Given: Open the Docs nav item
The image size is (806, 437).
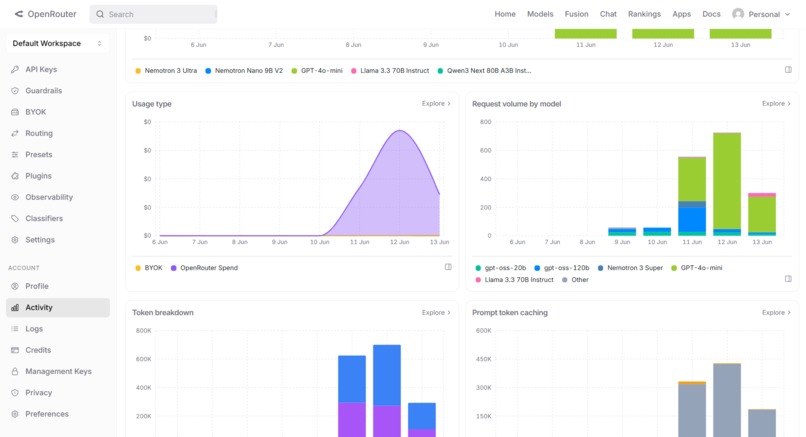Looking at the screenshot, I should (711, 14).
